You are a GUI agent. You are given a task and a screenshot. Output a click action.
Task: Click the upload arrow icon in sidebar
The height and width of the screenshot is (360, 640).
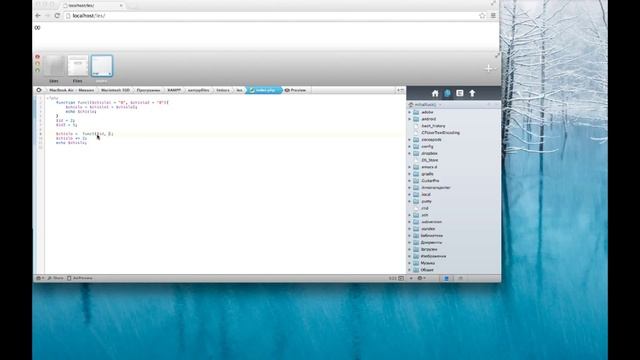pos(472,93)
